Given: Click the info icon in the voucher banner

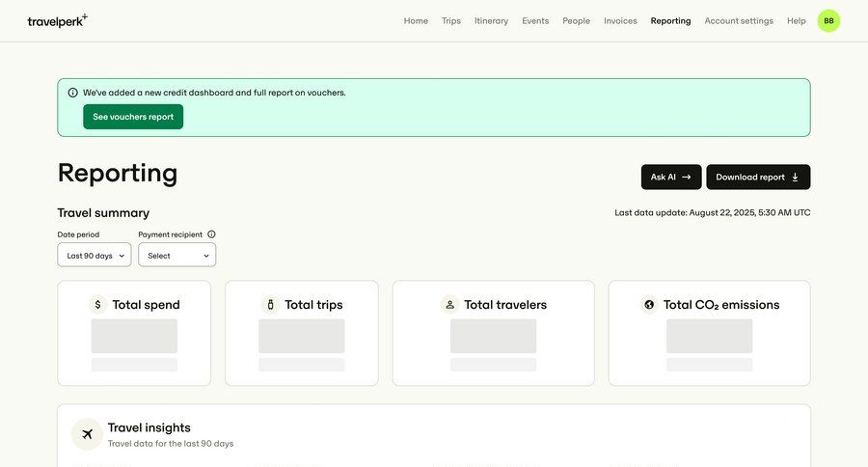Looking at the screenshot, I should 72,93.
